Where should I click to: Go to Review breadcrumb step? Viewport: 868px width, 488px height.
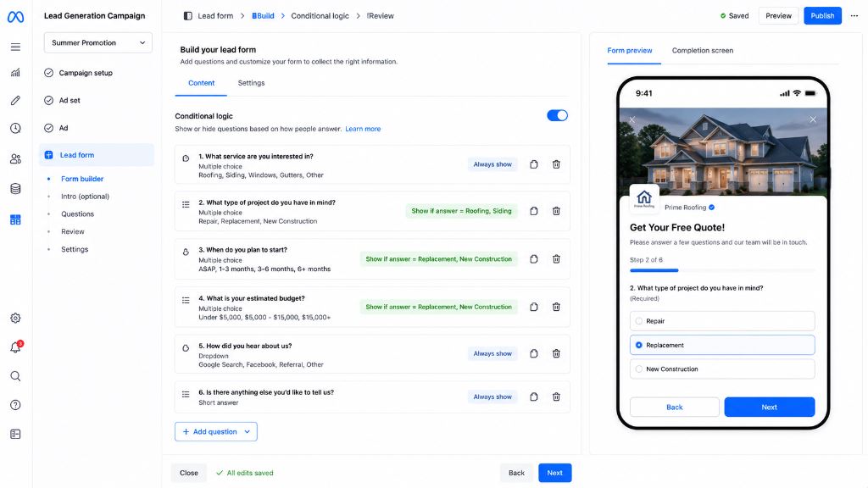pyautogui.click(x=381, y=16)
